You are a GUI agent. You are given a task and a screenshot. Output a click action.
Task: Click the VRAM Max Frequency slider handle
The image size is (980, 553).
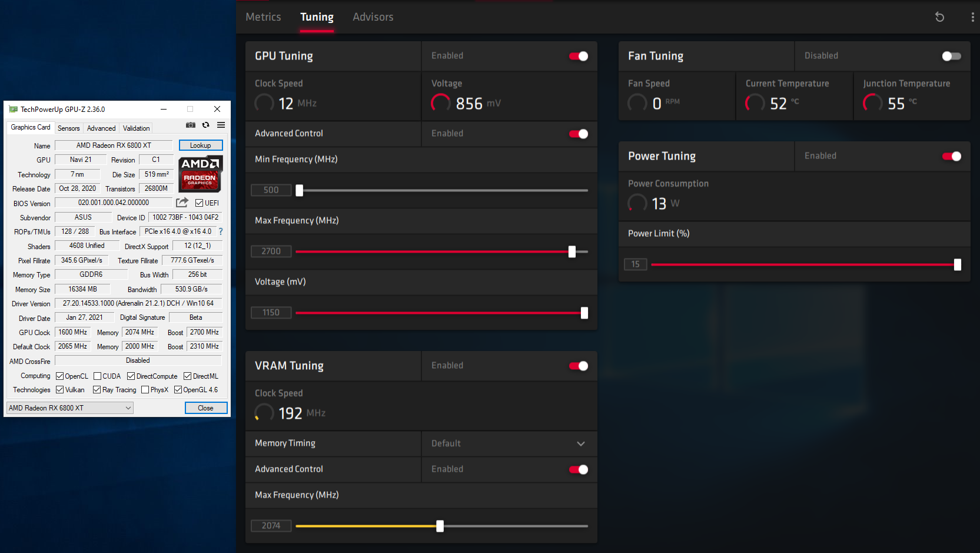(x=440, y=526)
